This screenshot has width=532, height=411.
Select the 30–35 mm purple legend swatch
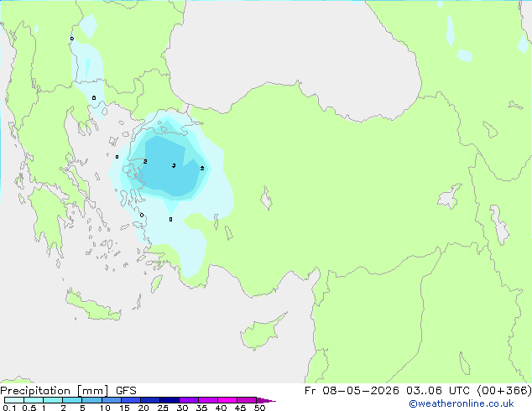[189, 400]
